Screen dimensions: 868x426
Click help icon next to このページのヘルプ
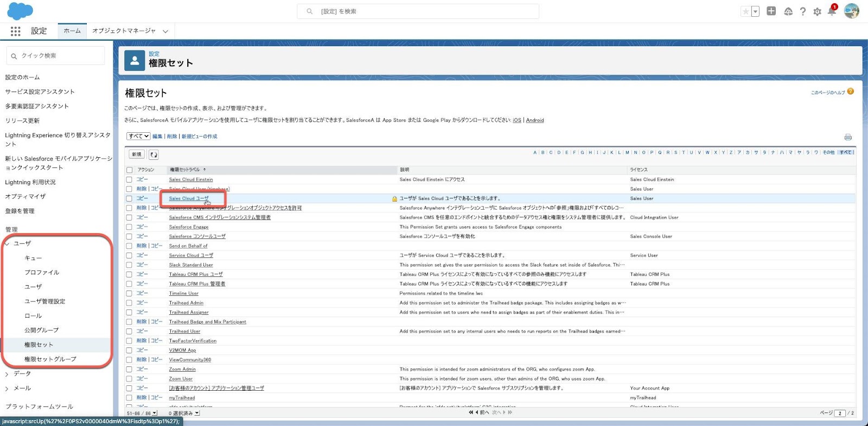851,92
